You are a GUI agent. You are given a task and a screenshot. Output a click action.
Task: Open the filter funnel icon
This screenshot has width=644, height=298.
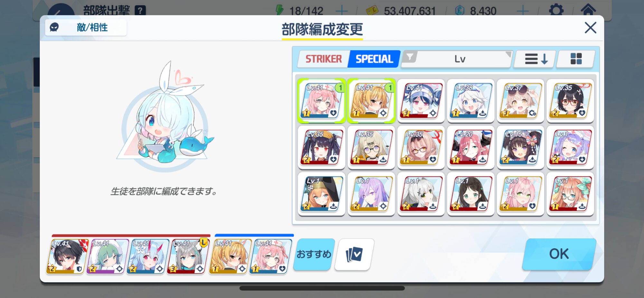(x=410, y=57)
